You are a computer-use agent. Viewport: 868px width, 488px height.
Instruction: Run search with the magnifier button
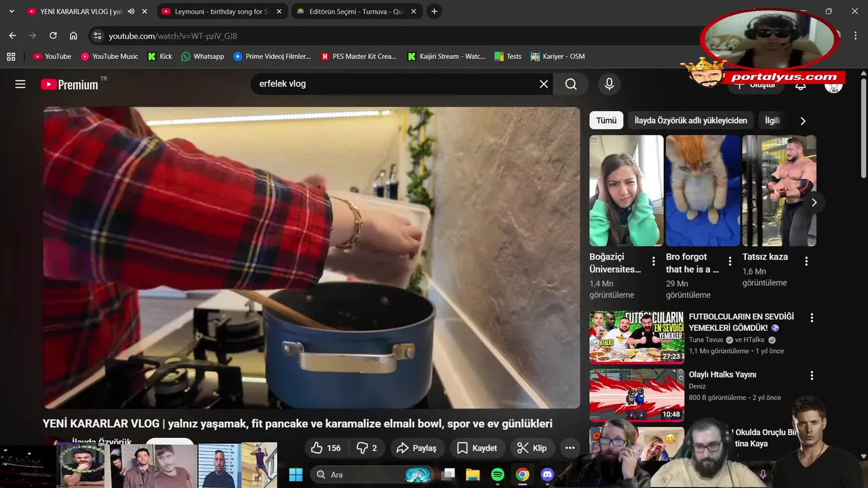[x=571, y=84]
